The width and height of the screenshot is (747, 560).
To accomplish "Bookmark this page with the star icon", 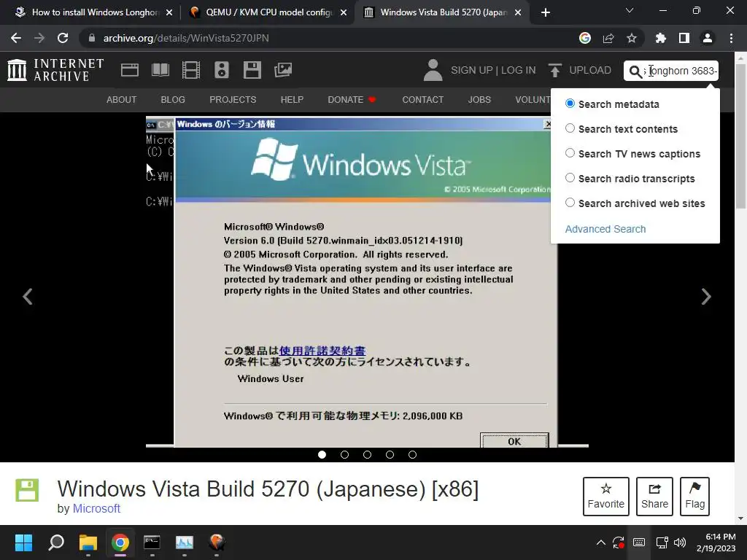I will [x=632, y=38].
